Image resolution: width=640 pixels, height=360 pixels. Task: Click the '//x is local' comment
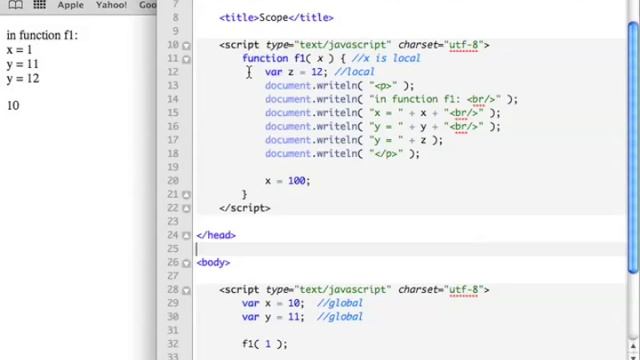(386, 58)
